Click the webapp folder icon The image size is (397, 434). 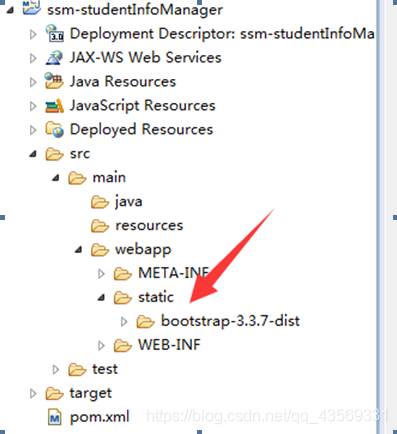(x=100, y=250)
